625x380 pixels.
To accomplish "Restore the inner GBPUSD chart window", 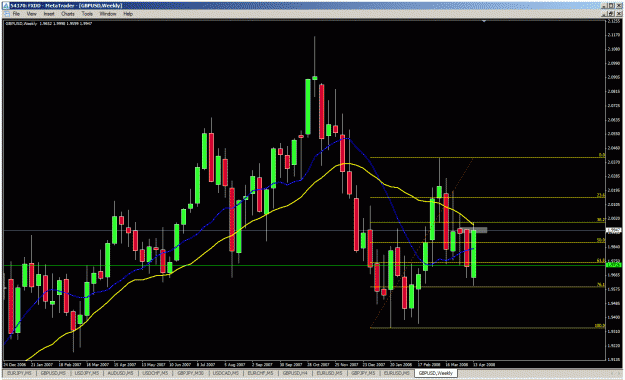I will [611, 14].
